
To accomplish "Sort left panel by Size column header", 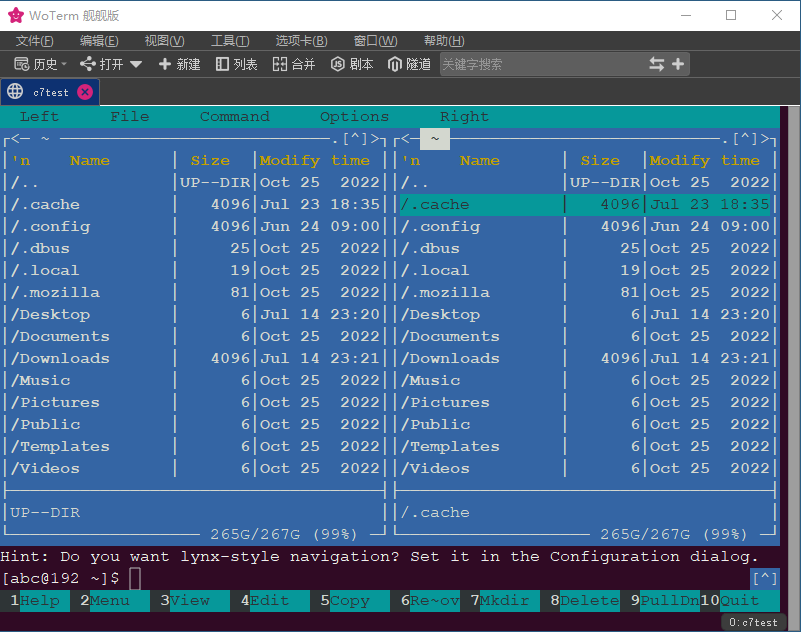I will click(210, 160).
